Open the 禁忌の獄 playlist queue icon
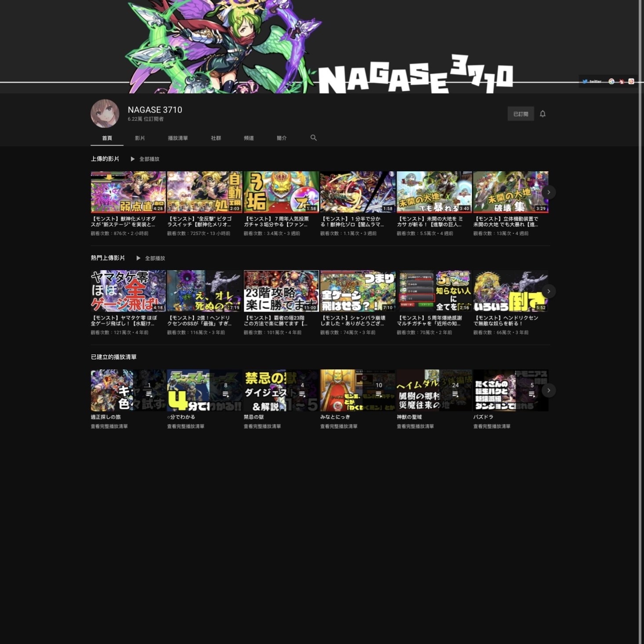 [302, 394]
